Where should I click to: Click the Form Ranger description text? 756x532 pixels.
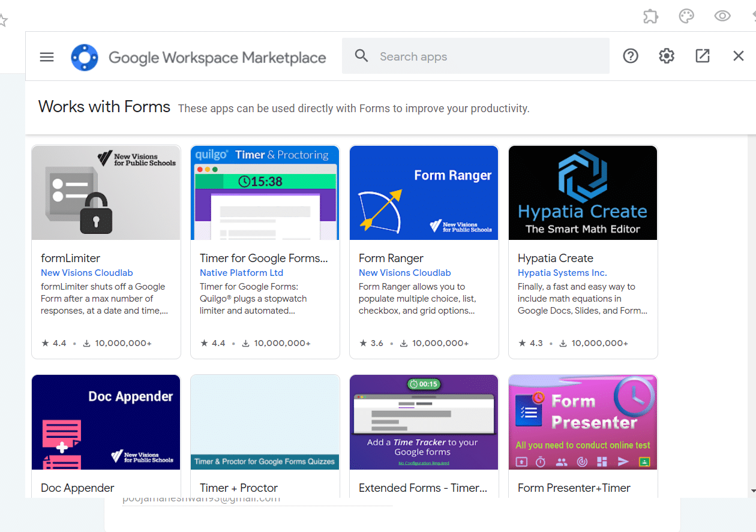417,299
